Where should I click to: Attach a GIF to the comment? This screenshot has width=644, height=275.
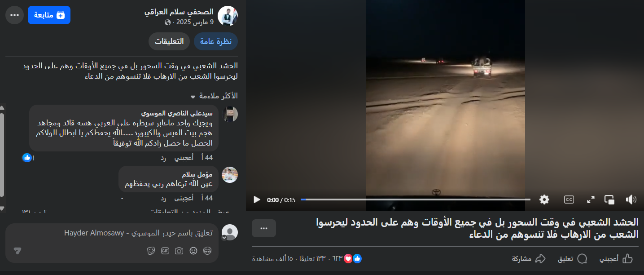[x=165, y=251]
